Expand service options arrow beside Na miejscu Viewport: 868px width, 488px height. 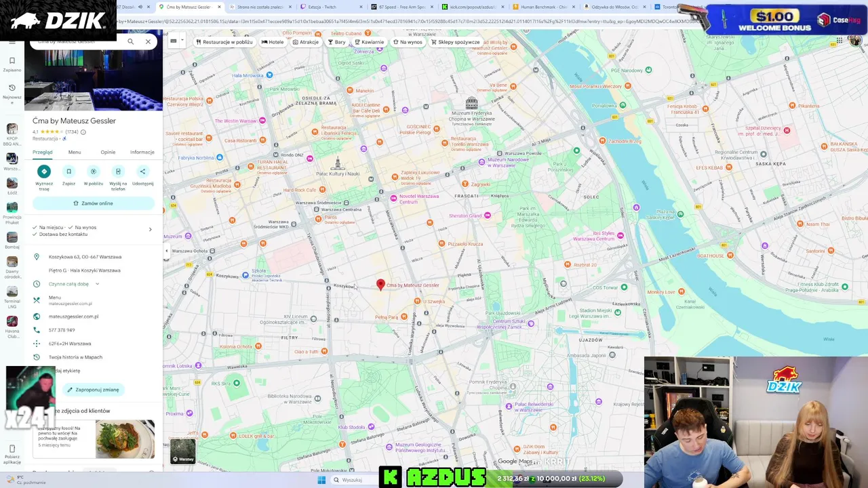coord(151,230)
